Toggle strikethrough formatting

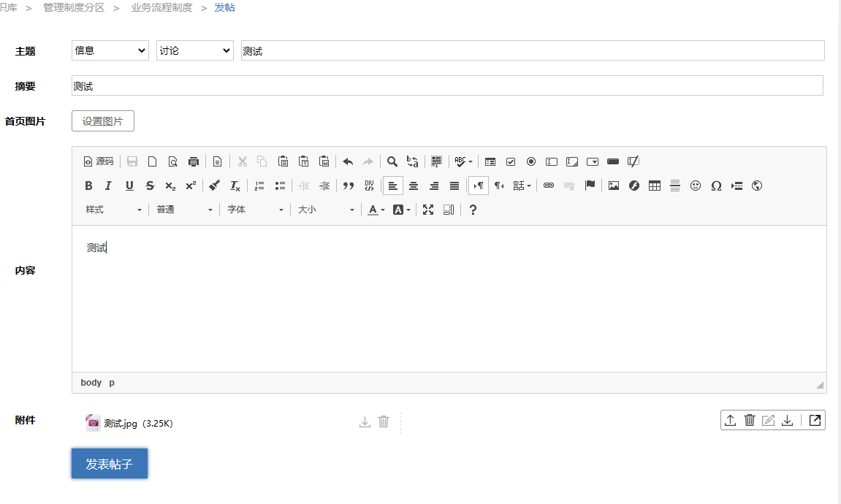point(150,186)
